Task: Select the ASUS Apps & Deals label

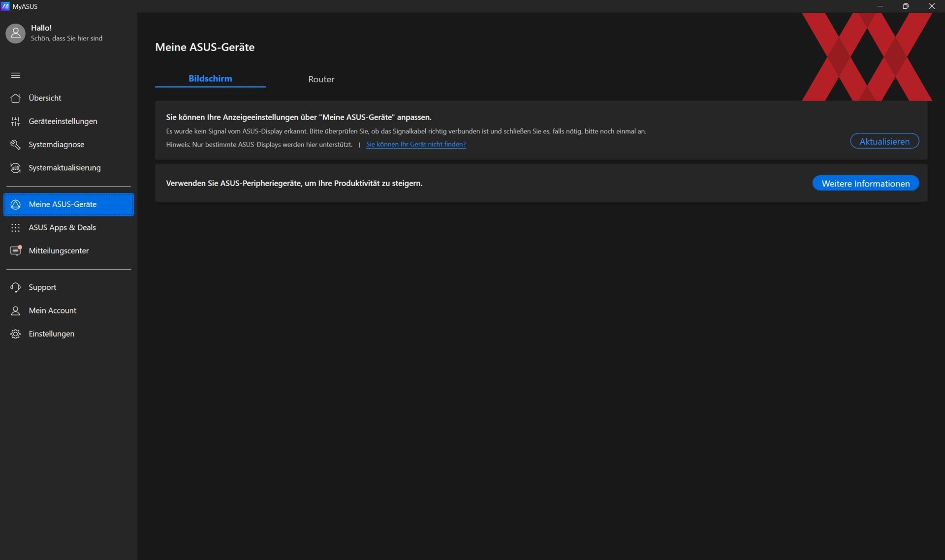Action: tap(62, 227)
